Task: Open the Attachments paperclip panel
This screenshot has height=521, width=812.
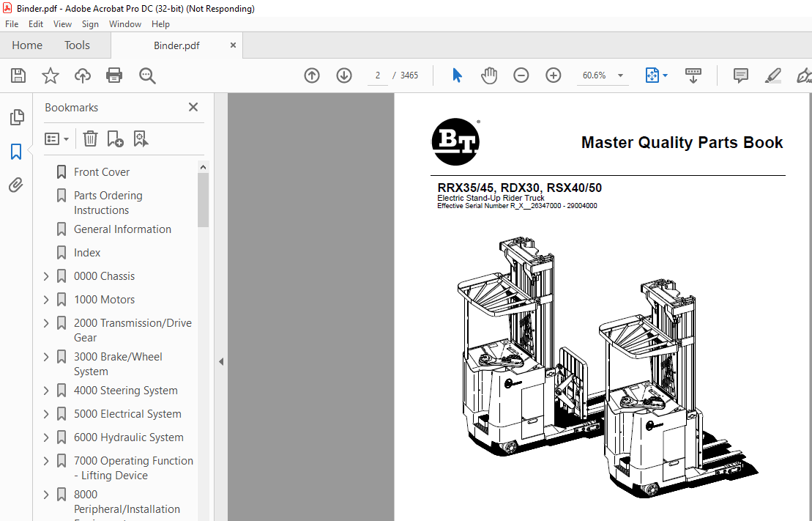Action: tap(16, 185)
